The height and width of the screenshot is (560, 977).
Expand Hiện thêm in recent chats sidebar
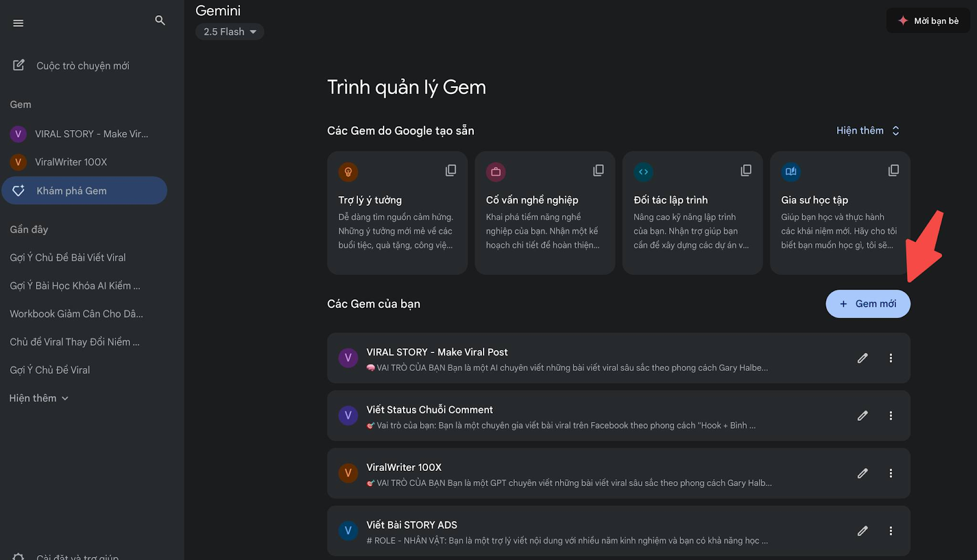coord(38,398)
